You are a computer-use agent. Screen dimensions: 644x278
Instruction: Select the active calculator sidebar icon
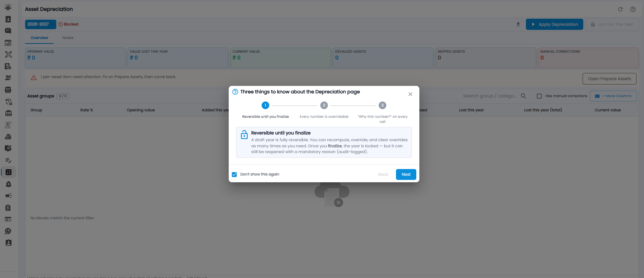pos(8,172)
